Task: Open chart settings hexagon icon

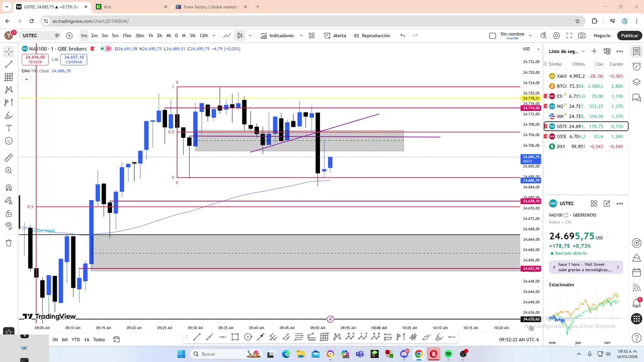Action: click(x=556, y=36)
